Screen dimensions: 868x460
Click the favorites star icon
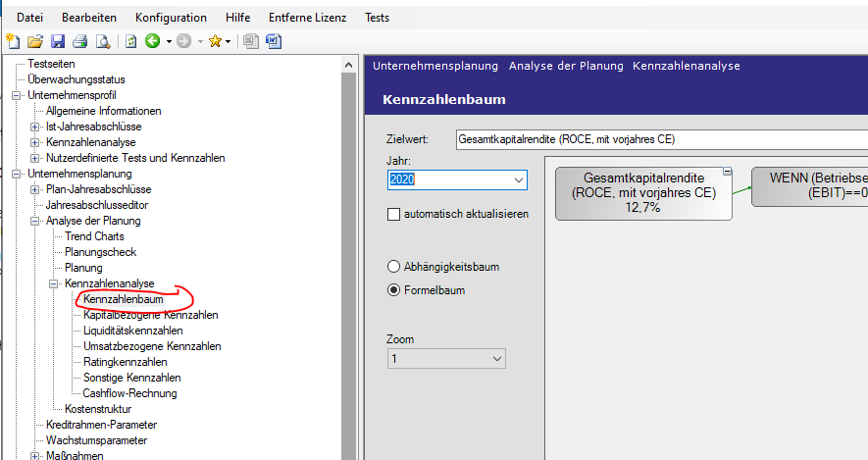coord(215,41)
